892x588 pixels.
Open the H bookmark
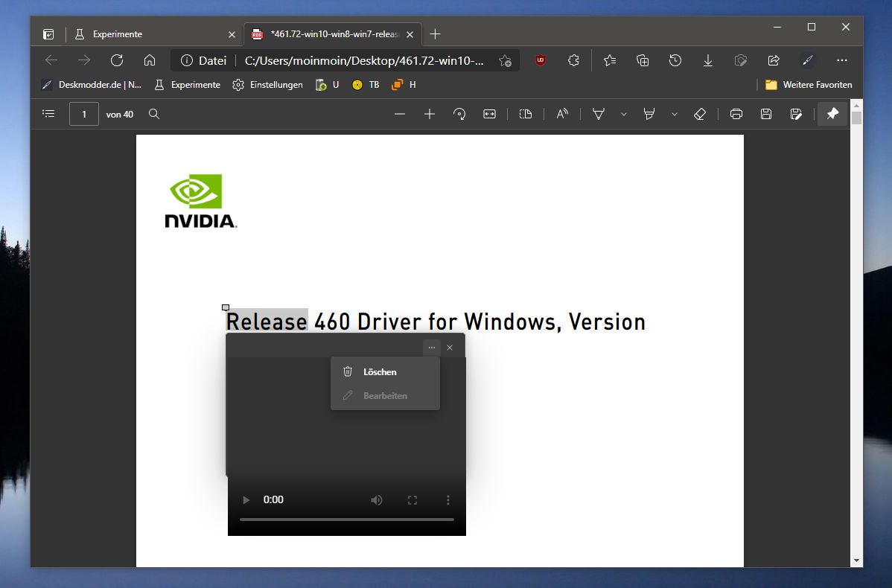404,85
